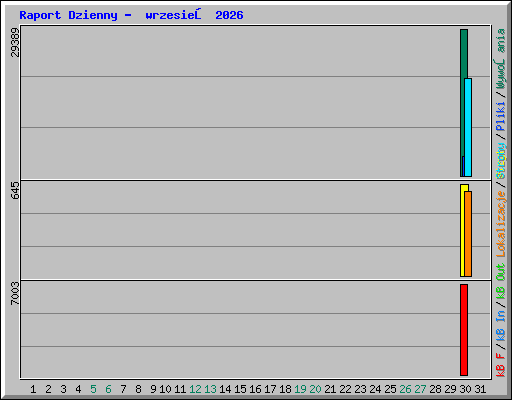Click the 'Pliki' legend label
The height and width of the screenshot is (400, 512).
(500, 117)
